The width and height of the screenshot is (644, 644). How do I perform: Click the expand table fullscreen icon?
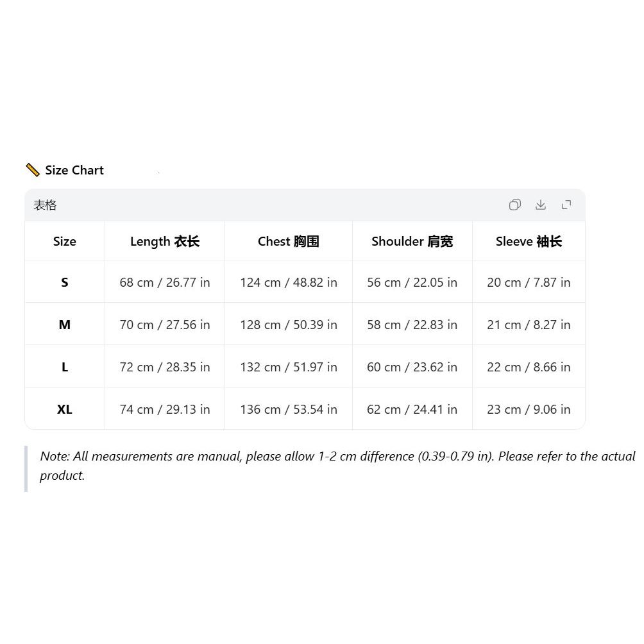tap(566, 205)
